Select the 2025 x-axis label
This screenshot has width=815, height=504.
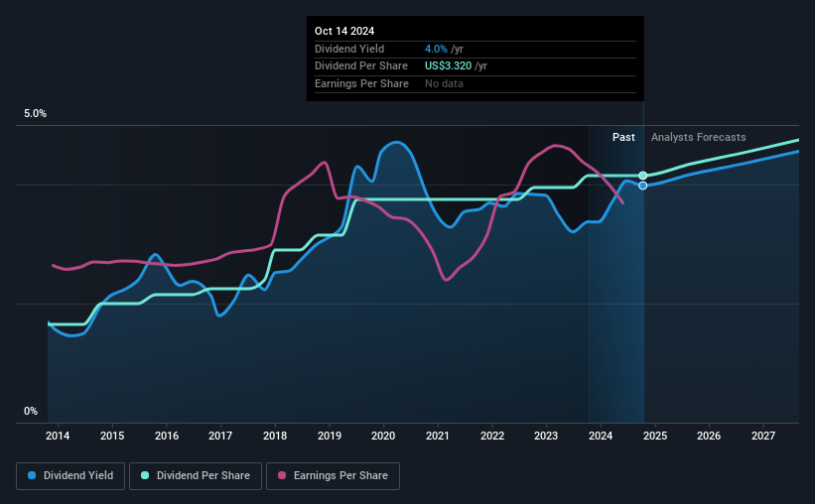click(655, 436)
